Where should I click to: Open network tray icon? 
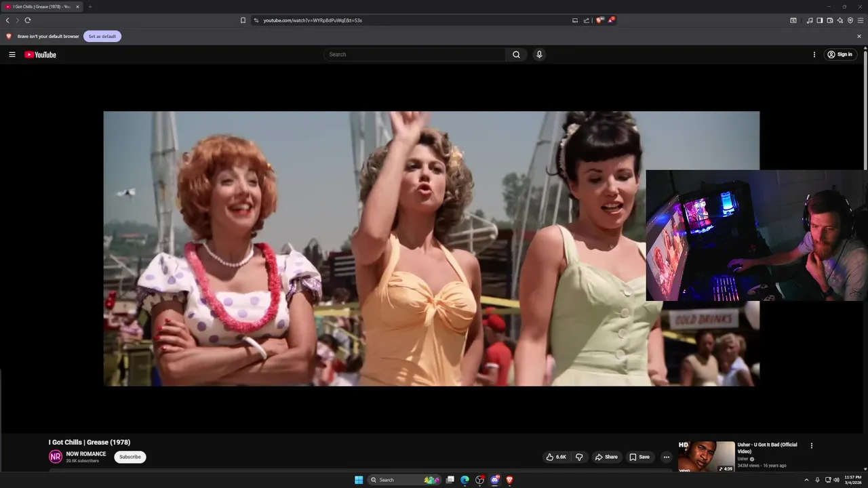click(x=828, y=480)
